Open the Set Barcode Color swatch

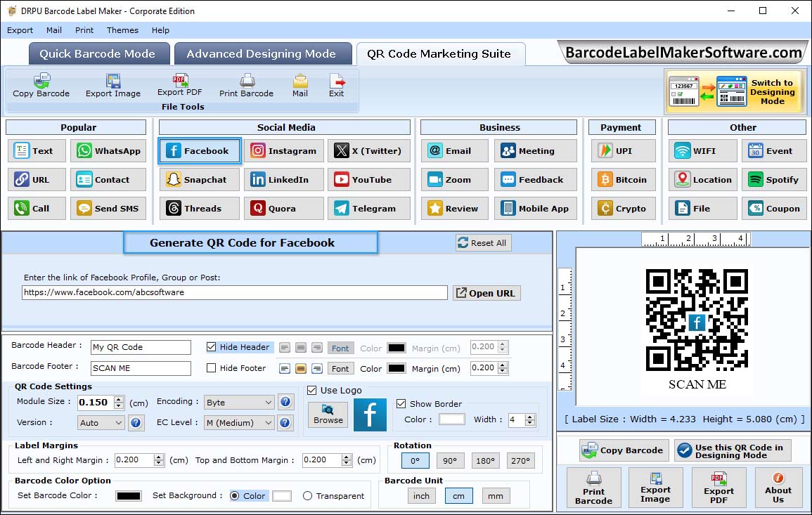coord(129,496)
